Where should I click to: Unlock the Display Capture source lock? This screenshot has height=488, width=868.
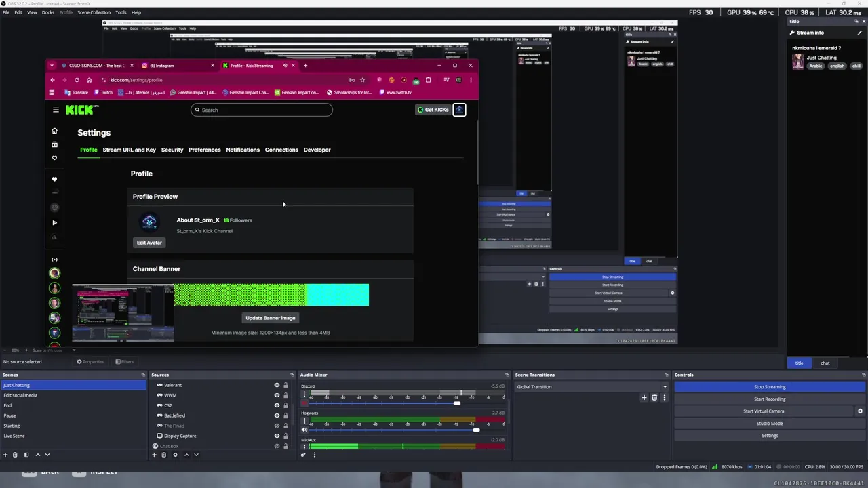point(285,436)
